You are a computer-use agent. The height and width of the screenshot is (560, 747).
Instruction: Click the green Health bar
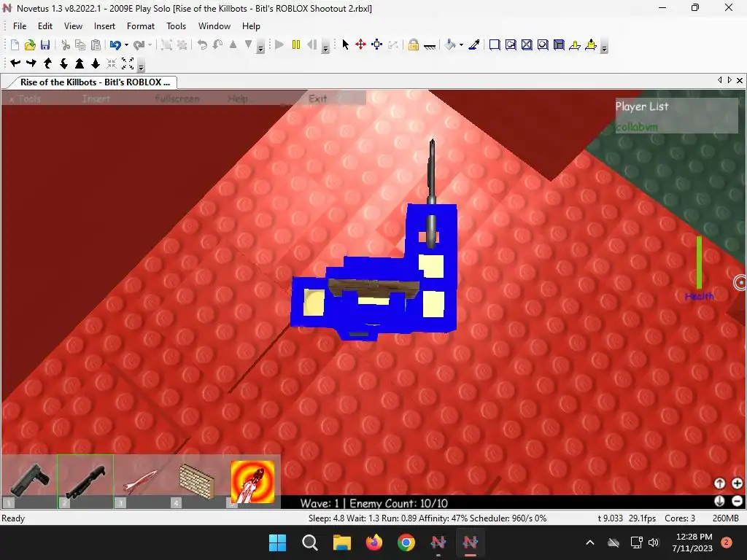pyautogui.click(x=699, y=262)
